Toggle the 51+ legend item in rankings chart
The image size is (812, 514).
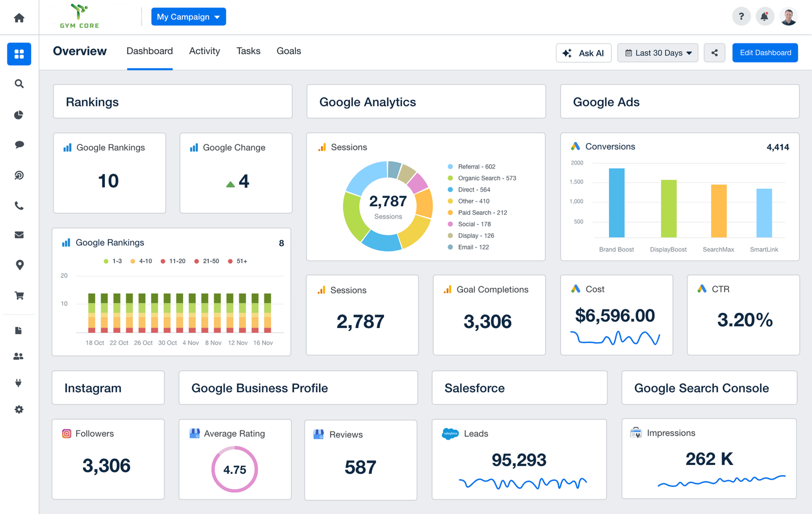click(x=238, y=262)
